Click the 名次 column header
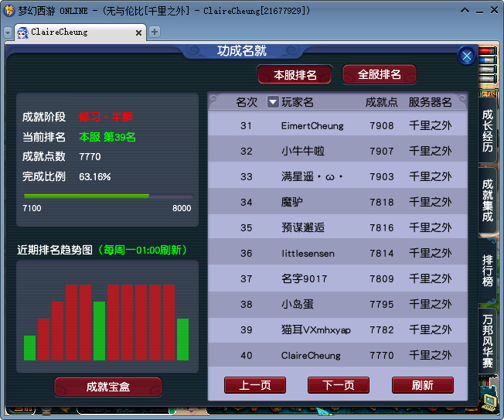Image resolution: width=504 pixels, height=420 pixels. coord(247,102)
